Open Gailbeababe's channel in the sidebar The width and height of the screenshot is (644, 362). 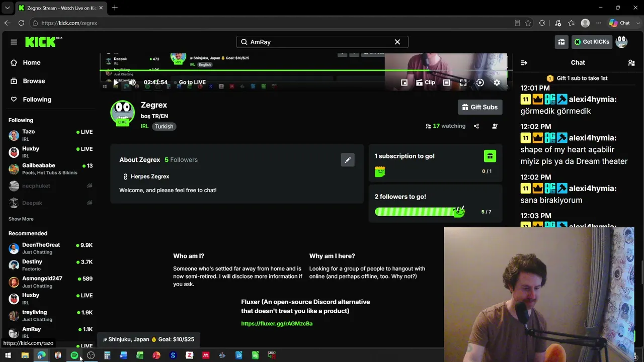(x=50, y=168)
